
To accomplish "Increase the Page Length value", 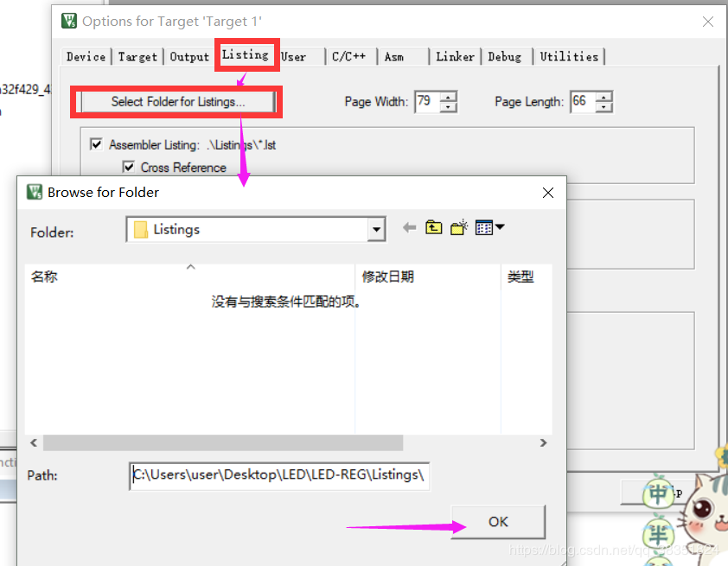I will tap(603, 97).
